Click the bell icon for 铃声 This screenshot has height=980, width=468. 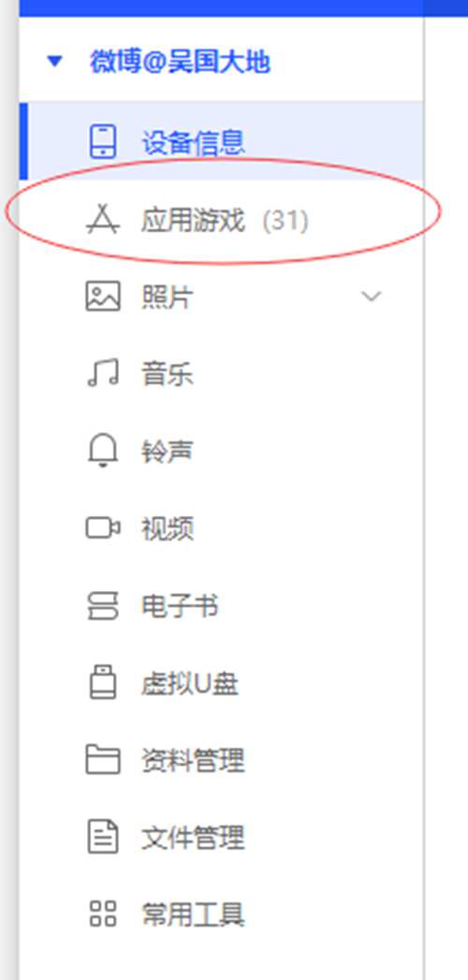click(x=103, y=451)
